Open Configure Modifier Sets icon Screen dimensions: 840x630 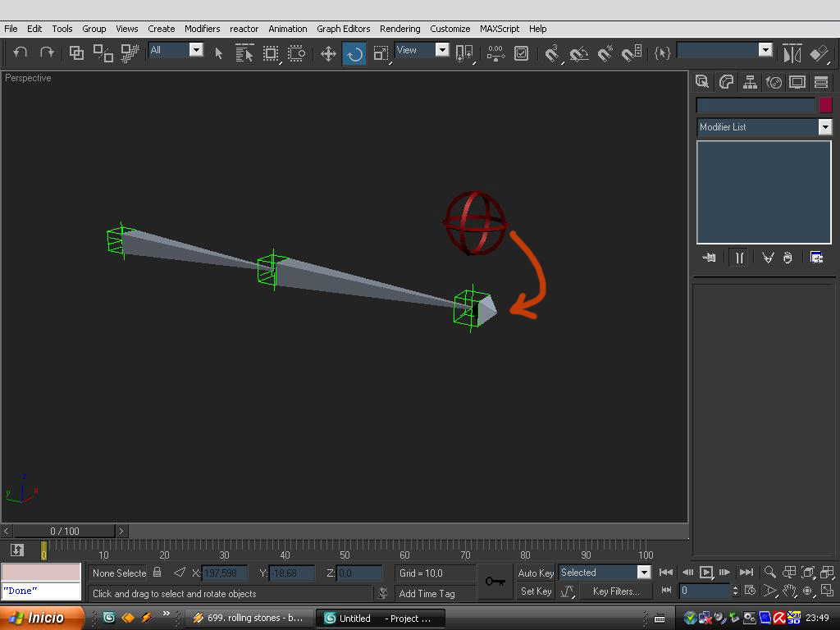pos(816,258)
